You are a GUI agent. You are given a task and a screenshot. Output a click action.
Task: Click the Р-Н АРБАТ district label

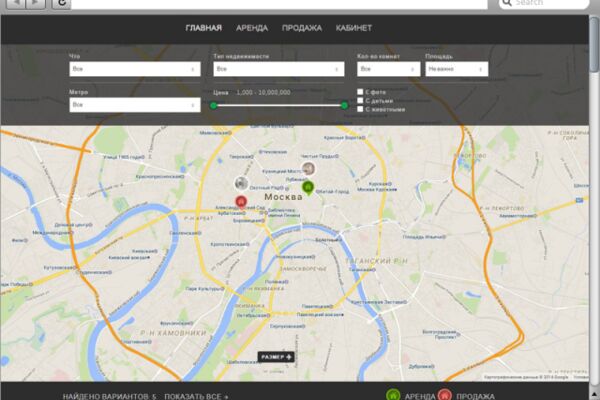(x=198, y=219)
